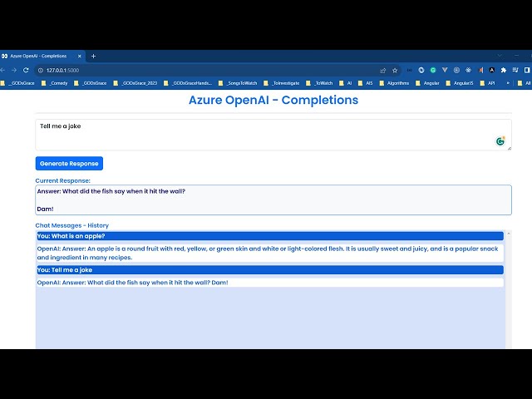
Task: Focus the prompt box containing 'Tell me a joke'
Action: pos(273,135)
